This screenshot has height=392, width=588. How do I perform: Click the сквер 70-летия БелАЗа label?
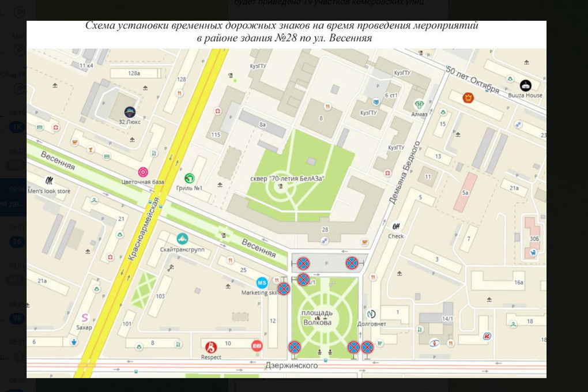tap(287, 179)
